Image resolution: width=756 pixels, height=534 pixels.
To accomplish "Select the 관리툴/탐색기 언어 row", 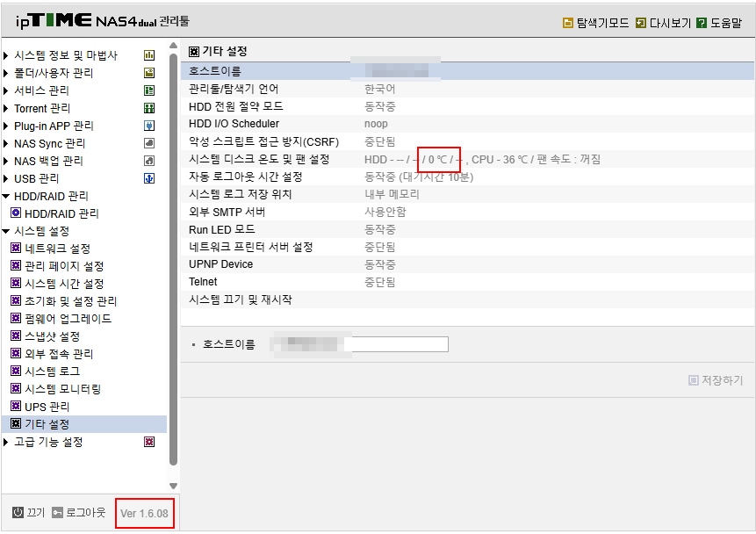I will (467, 89).
